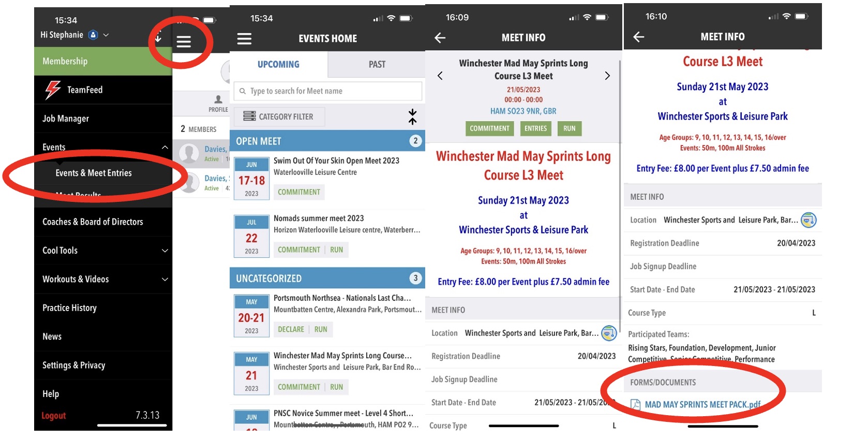Viewport: 868px width, 440px height.
Task: Tap the TeamFeed lightning bolt icon
Action: (53, 90)
